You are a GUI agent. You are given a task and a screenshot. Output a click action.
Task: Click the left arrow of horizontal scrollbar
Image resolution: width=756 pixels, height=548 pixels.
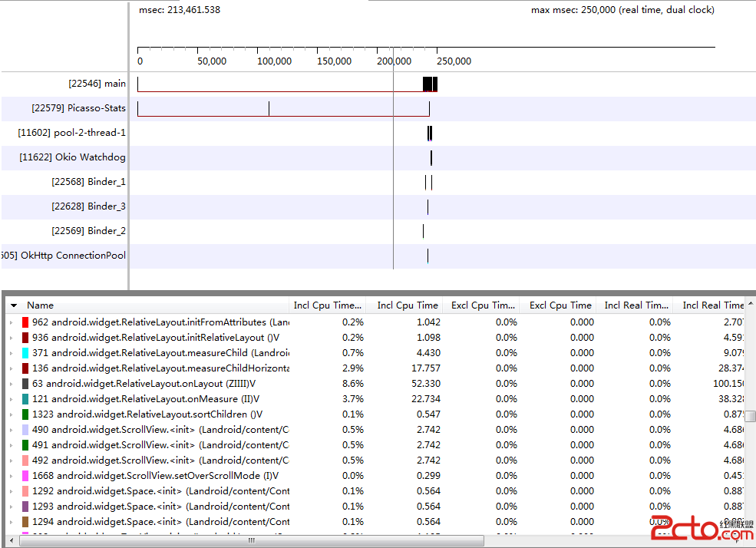click(12, 541)
